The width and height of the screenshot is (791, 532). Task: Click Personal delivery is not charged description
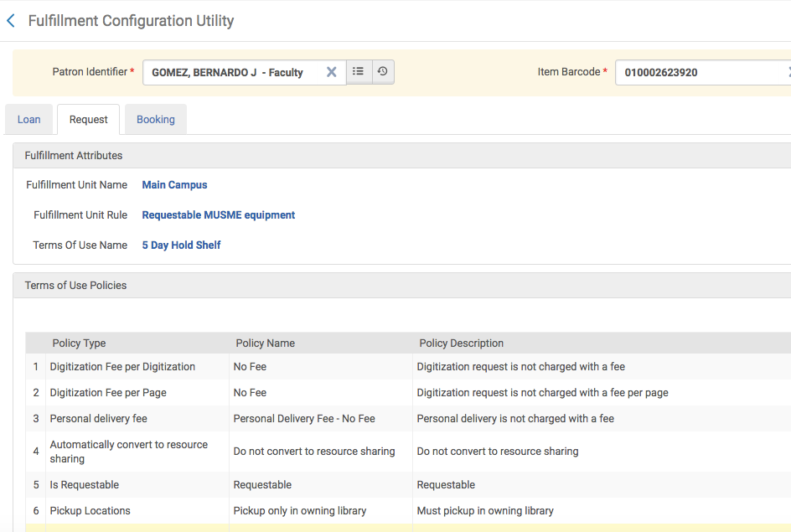pos(515,419)
